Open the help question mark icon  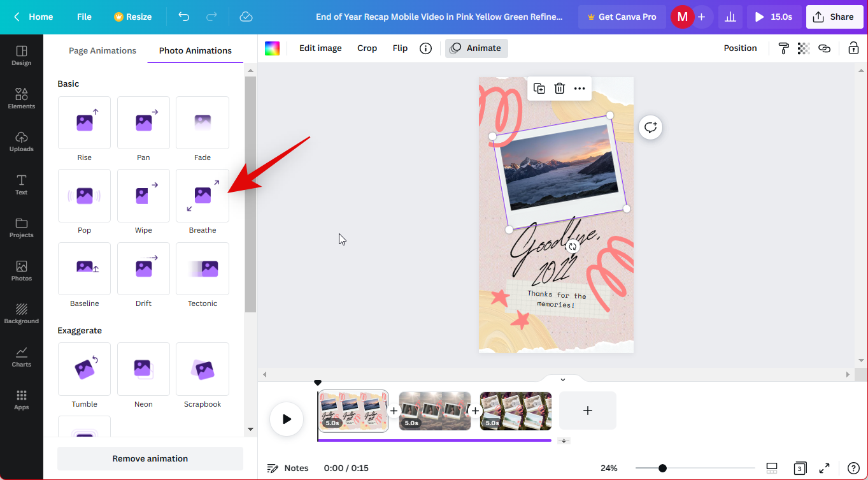tap(853, 468)
